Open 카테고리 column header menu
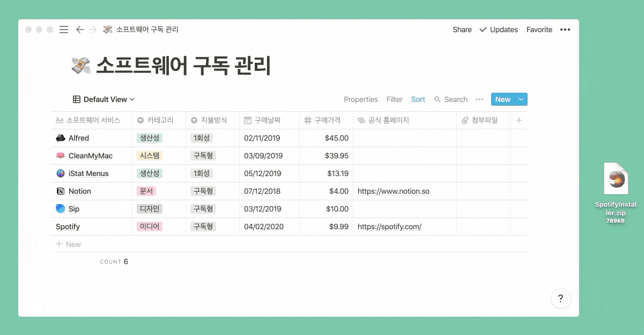644x335 pixels. (159, 120)
